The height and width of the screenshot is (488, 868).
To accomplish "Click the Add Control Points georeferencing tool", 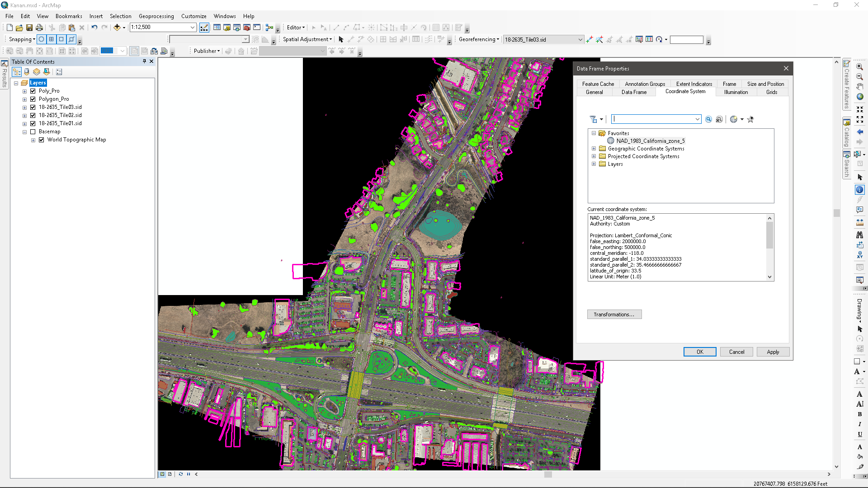I will [x=590, y=40].
